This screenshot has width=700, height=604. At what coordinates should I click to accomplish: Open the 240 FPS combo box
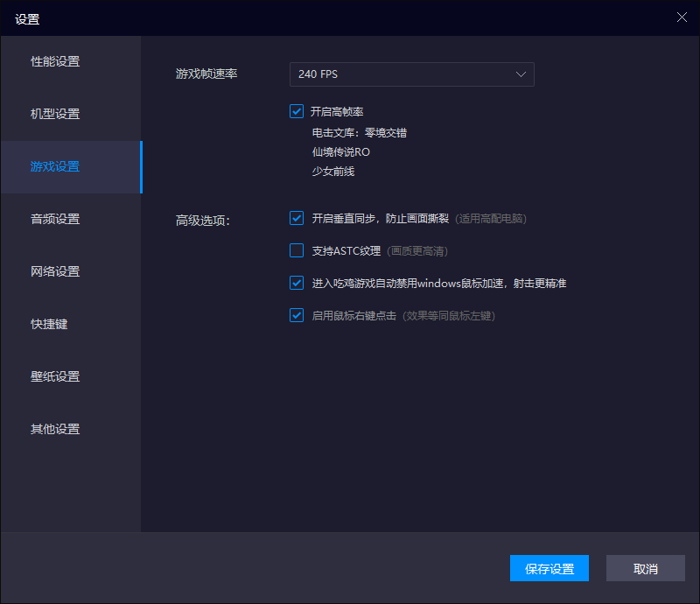click(411, 74)
